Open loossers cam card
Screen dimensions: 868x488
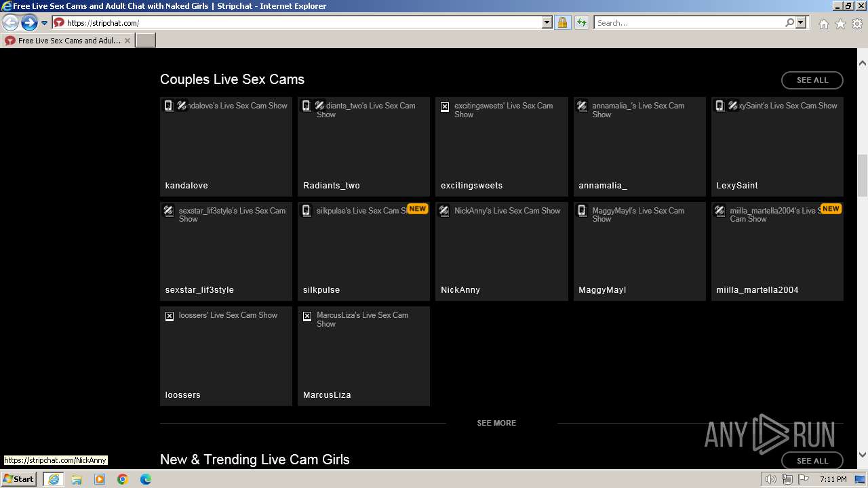(226, 356)
